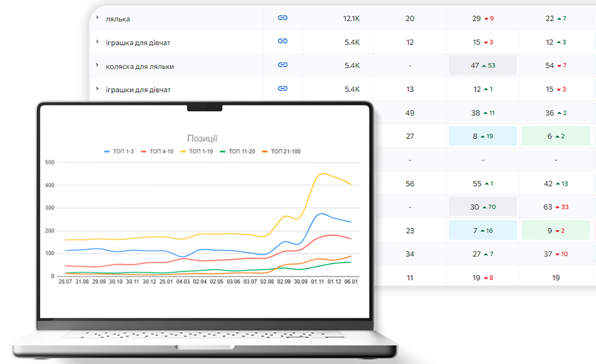
Task: Select the grey cell showing 47 up 53
Action: click(483, 66)
